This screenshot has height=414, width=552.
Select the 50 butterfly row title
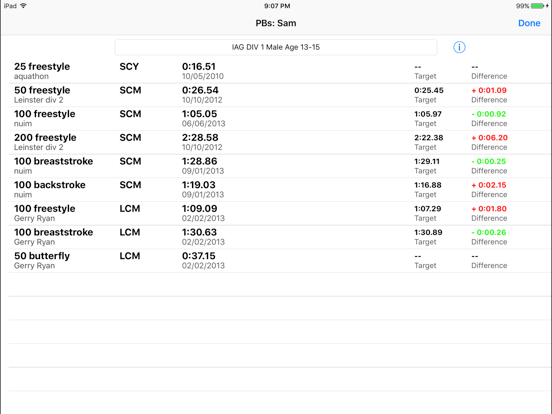tap(42, 256)
